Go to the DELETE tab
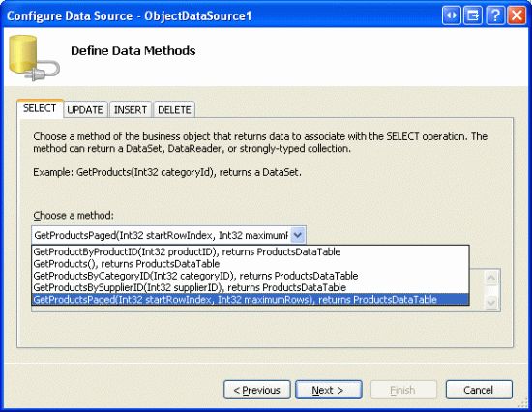 pyautogui.click(x=174, y=110)
